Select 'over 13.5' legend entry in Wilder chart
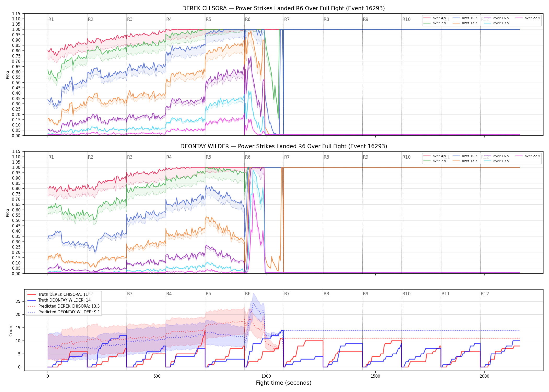 (465, 161)
